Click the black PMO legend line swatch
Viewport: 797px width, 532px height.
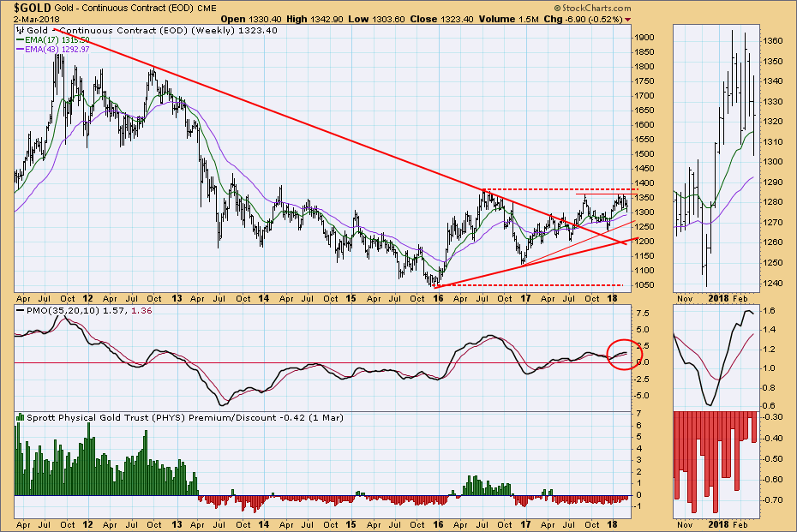[21, 310]
